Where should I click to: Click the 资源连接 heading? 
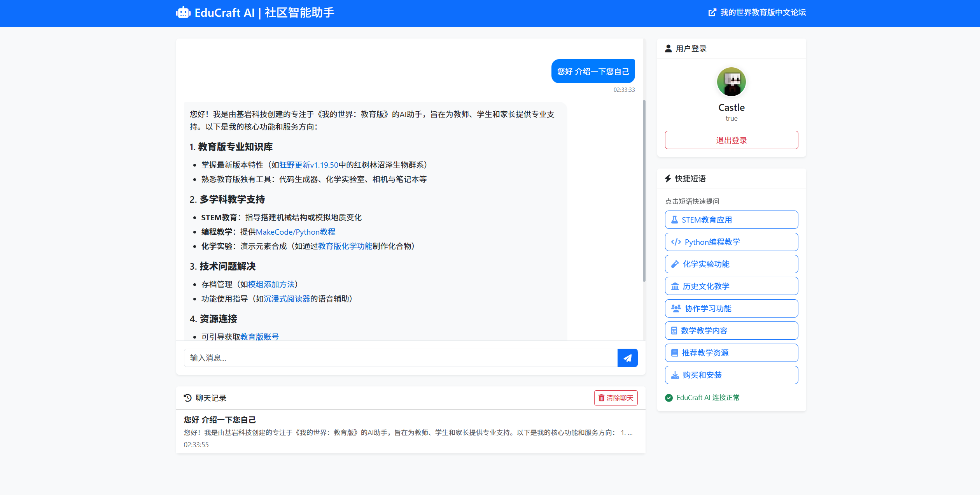tap(219, 319)
